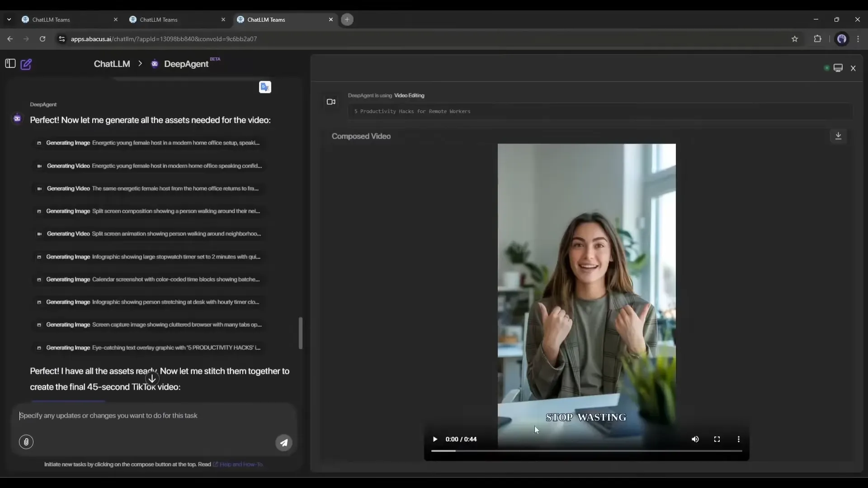Open browser extensions menu
868x488 pixels.
[817, 39]
